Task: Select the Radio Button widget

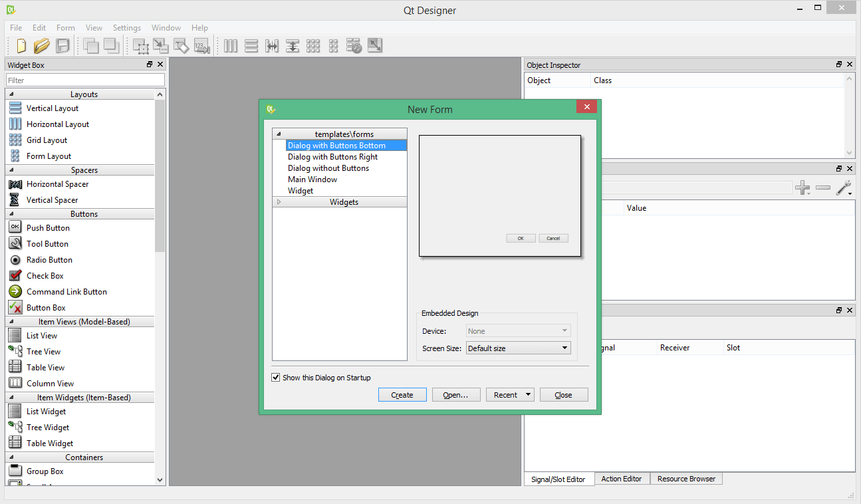Action: click(x=49, y=259)
